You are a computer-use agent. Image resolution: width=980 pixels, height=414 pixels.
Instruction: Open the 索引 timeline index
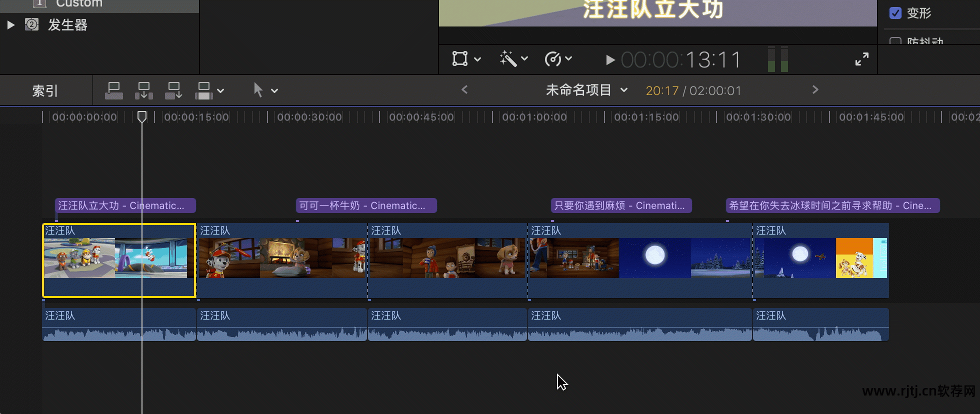45,90
